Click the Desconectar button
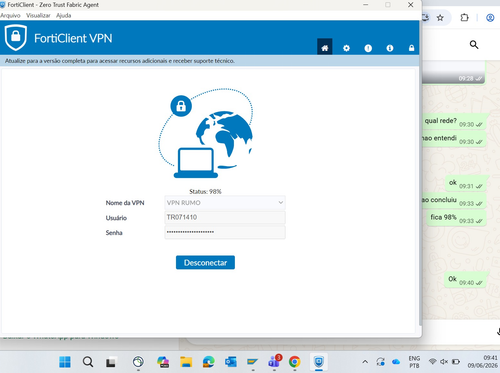This screenshot has height=373, width=500. pos(205,263)
